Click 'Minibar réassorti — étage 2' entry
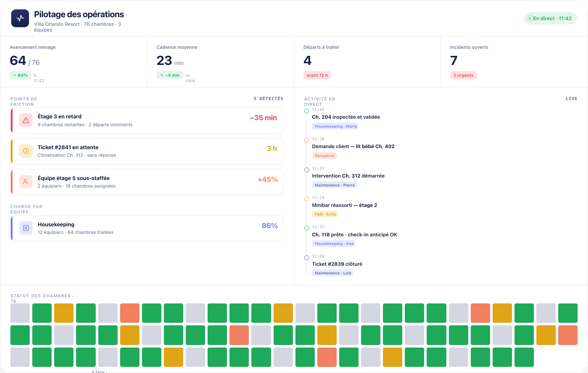 (x=345, y=205)
